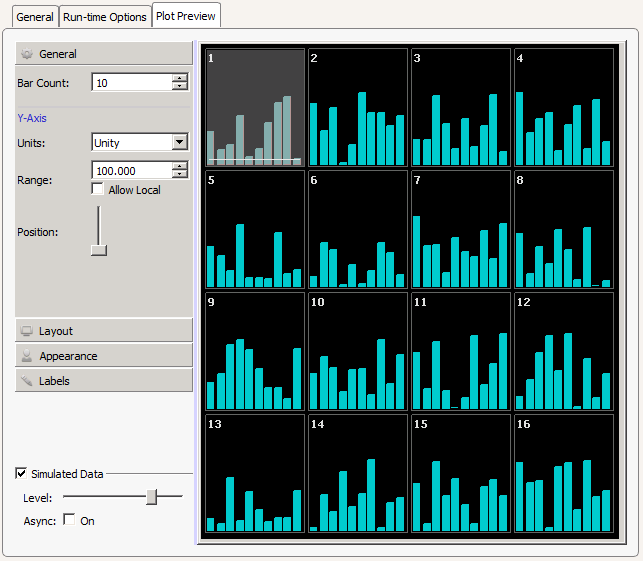
Task: Click the Level label
Action: pos(38,498)
